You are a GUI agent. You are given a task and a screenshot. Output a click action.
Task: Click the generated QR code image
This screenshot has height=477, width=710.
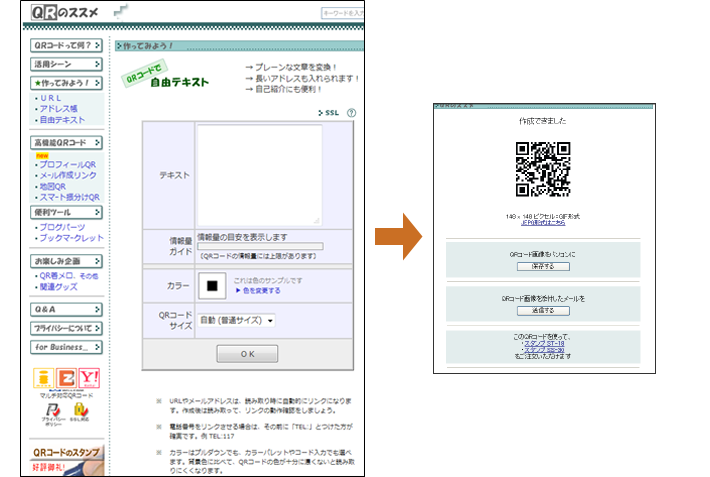542,169
